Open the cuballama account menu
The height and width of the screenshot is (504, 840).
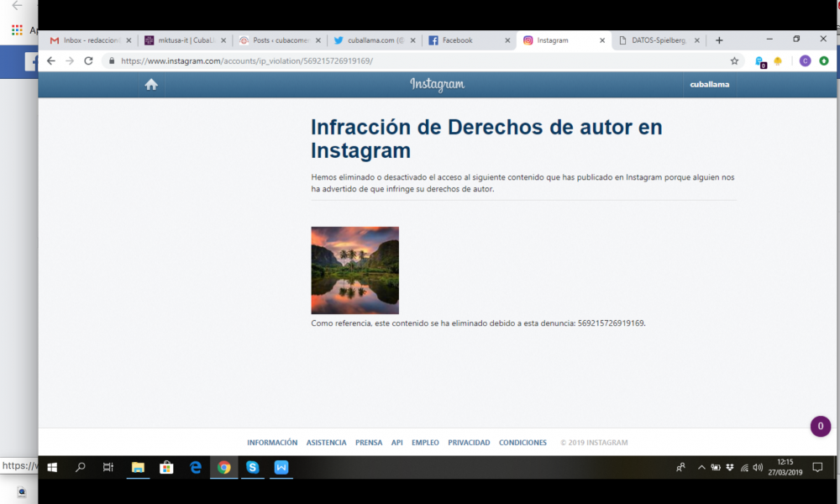tap(709, 84)
